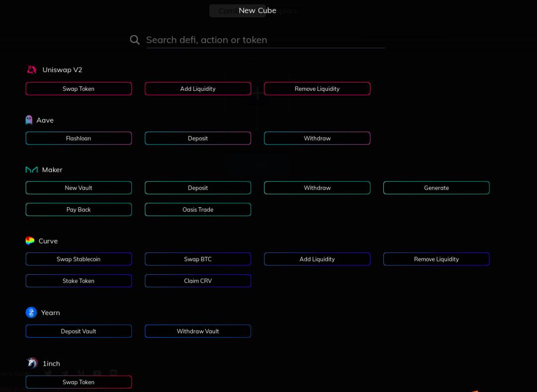Choose Maker Pay Back action
Viewport: 537px width, 392px height.
pos(79,209)
